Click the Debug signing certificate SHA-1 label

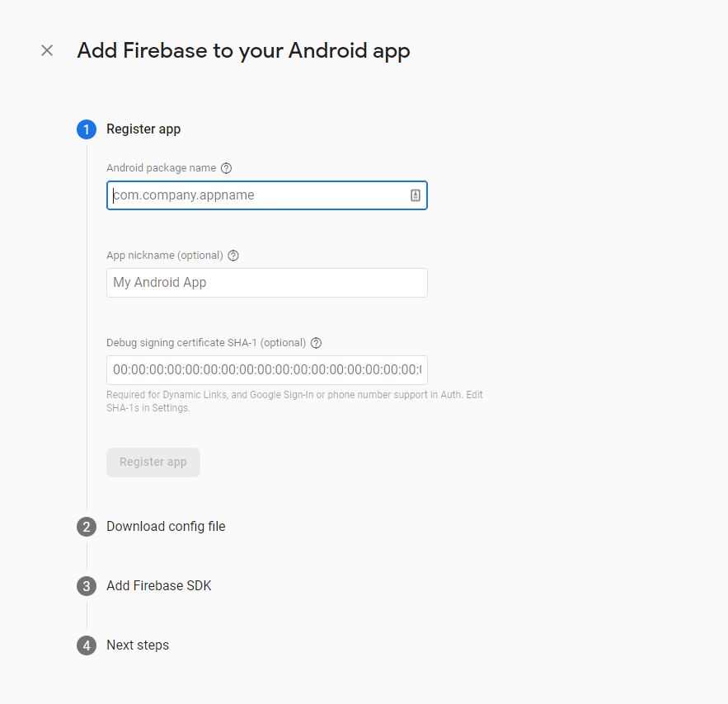[x=206, y=343]
